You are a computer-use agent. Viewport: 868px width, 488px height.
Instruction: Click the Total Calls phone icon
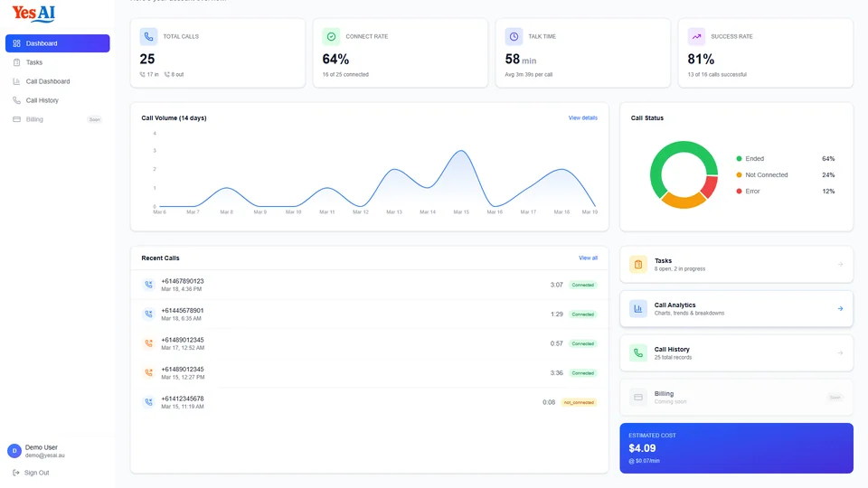point(148,36)
